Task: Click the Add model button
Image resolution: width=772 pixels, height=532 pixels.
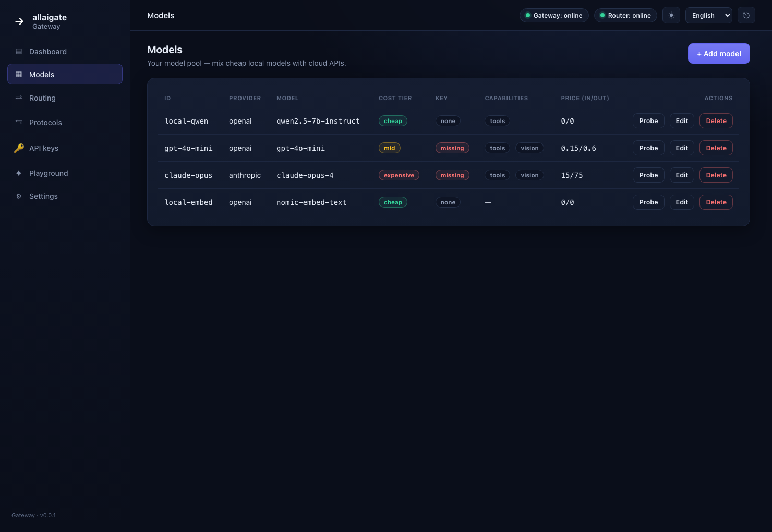Action: [x=719, y=53]
